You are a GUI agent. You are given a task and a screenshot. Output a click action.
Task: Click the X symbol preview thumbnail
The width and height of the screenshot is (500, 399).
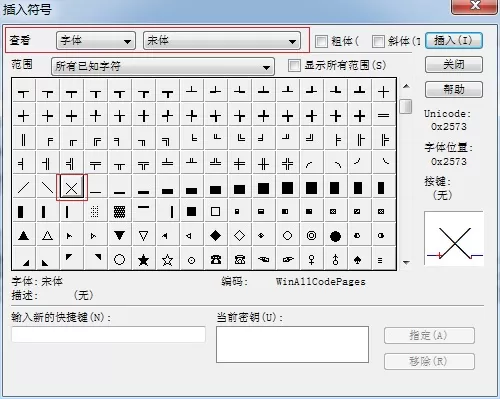point(454,238)
